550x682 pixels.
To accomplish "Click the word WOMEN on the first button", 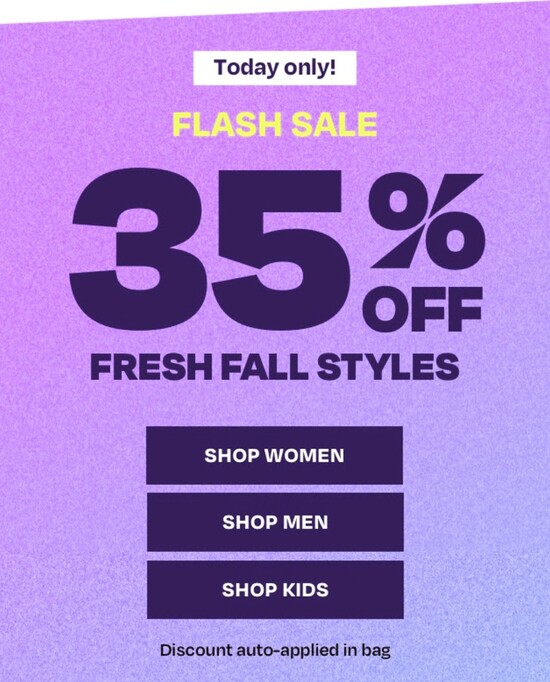I will [304, 456].
